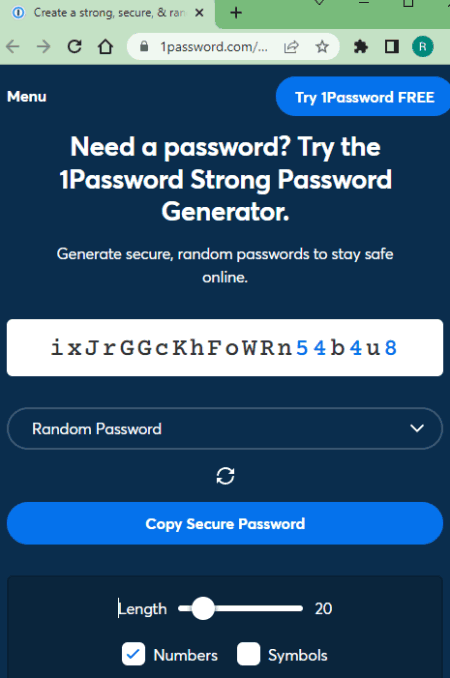This screenshot has width=450, height=678.
Task: Toggle the browser side panel icon
Action: point(392,46)
